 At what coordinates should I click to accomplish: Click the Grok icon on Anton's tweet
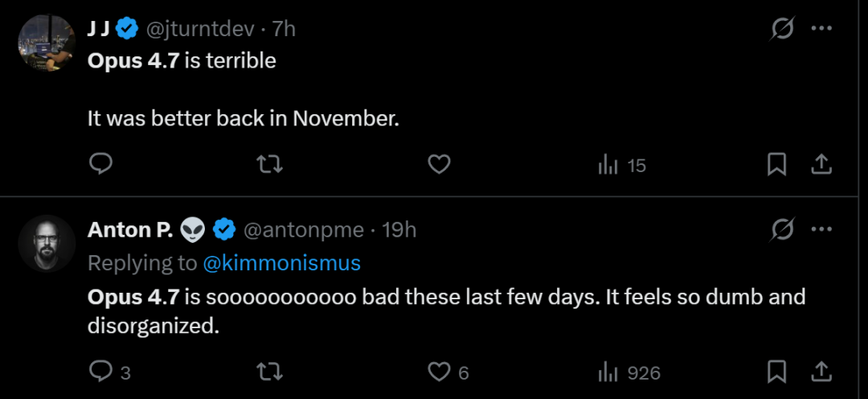pos(781,230)
